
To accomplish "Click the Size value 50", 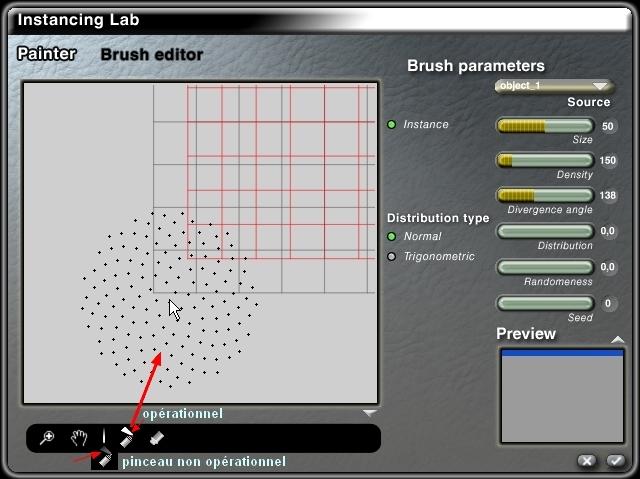I will (x=608, y=126).
